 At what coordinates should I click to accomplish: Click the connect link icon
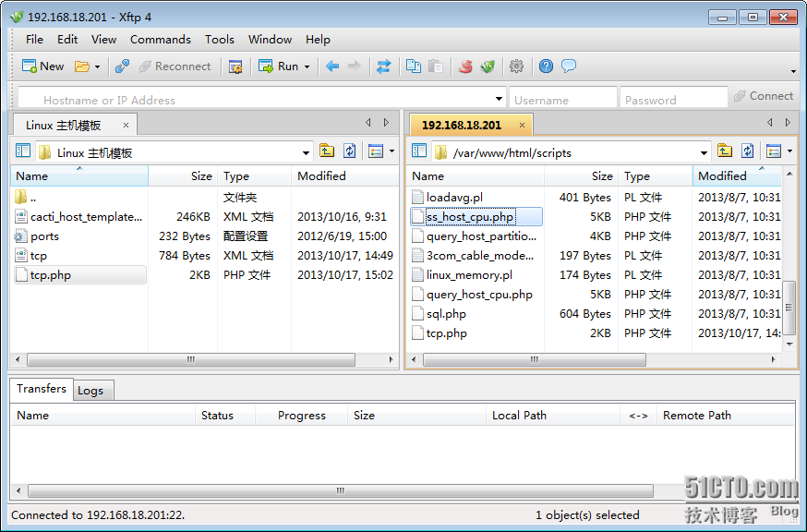[x=122, y=66]
